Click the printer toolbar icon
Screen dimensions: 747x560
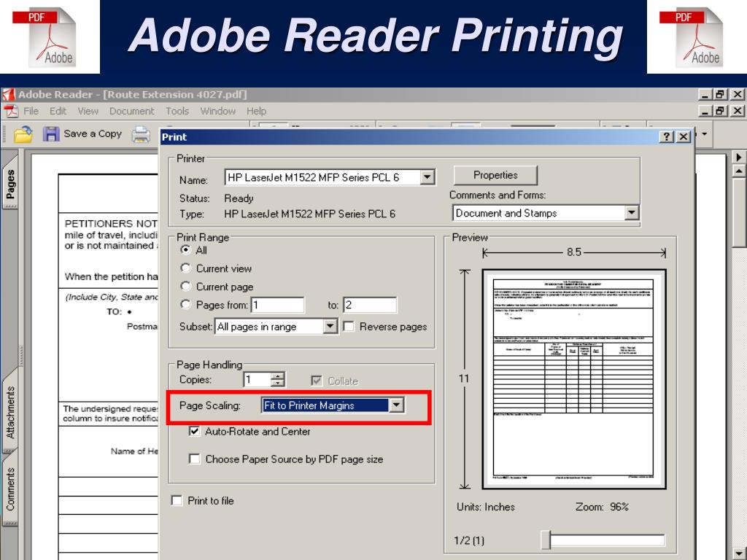141,134
